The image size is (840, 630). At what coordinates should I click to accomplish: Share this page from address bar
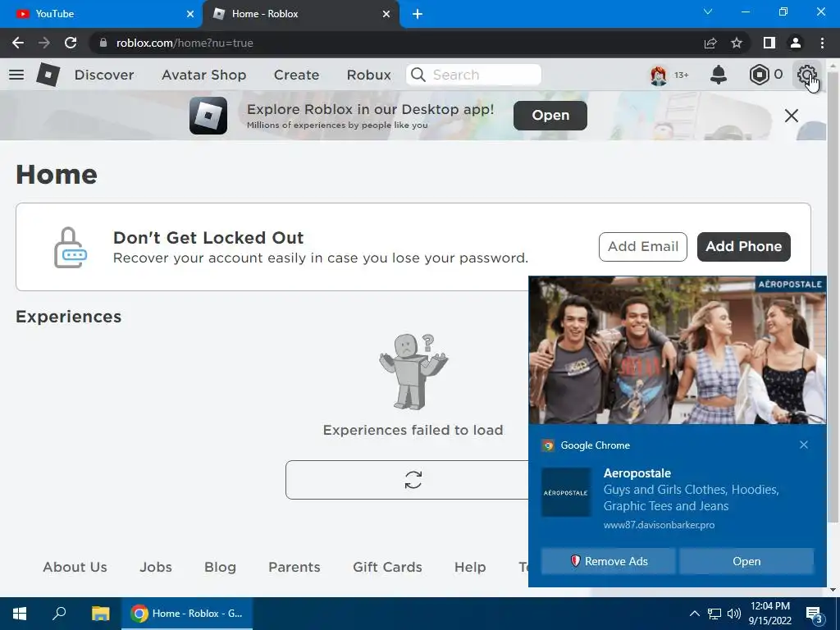pos(710,43)
